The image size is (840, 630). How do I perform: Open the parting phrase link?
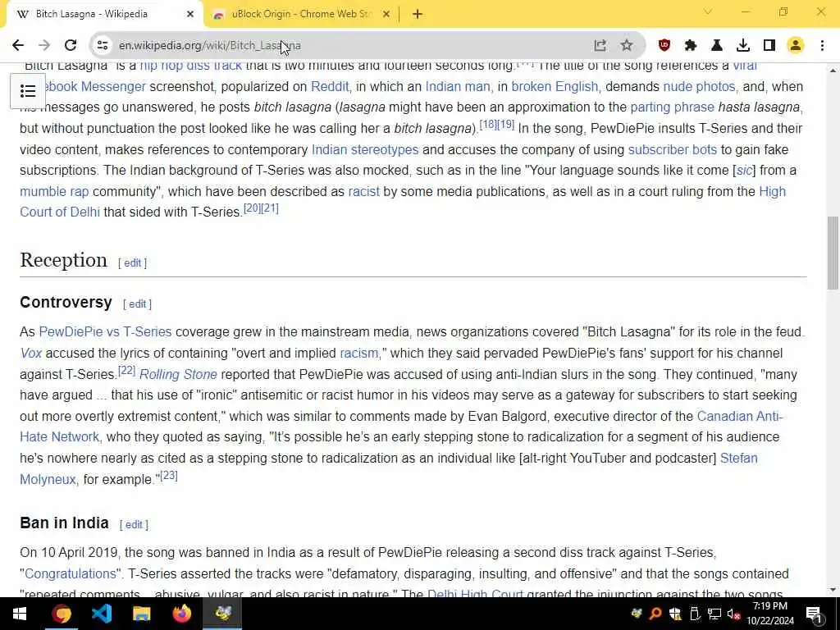[x=673, y=107]
